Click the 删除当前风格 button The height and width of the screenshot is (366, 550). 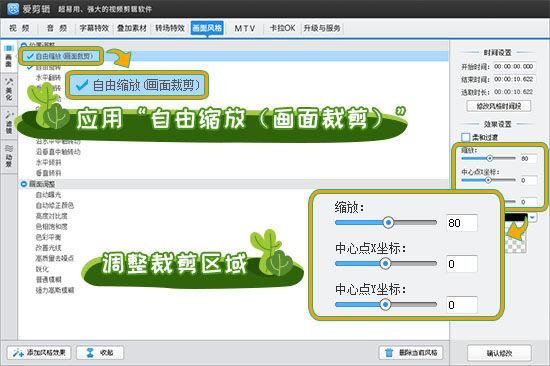click(411, 352)
